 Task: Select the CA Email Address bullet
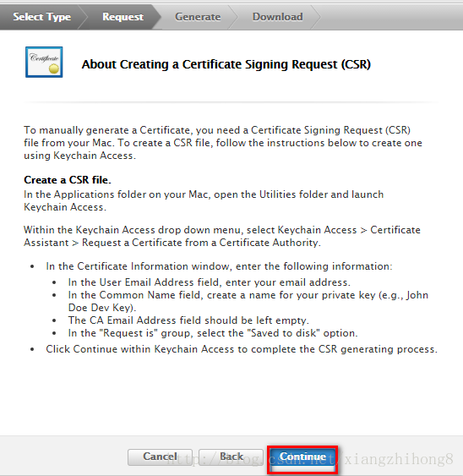tap(188, 320)
